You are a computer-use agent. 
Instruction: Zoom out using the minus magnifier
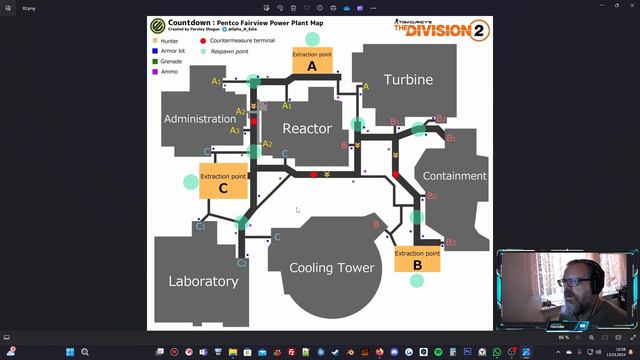click(x=578, y=338)
